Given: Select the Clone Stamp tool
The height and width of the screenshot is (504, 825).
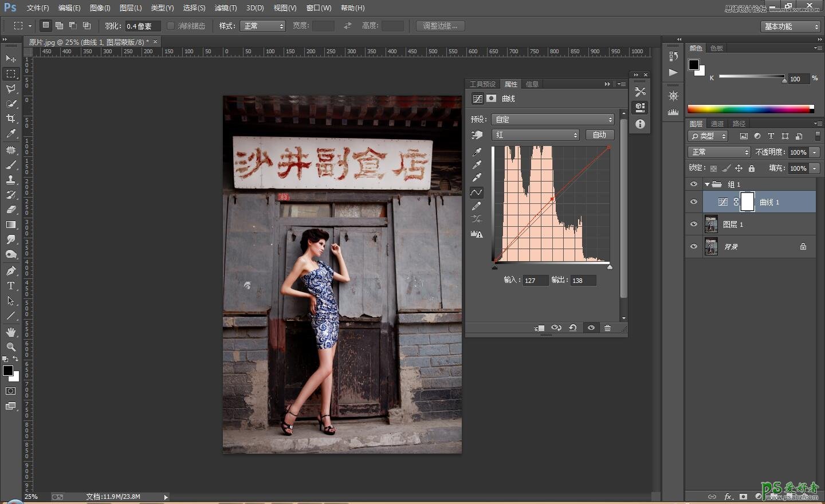Looking at the screenshot, I should pos(11,180).
